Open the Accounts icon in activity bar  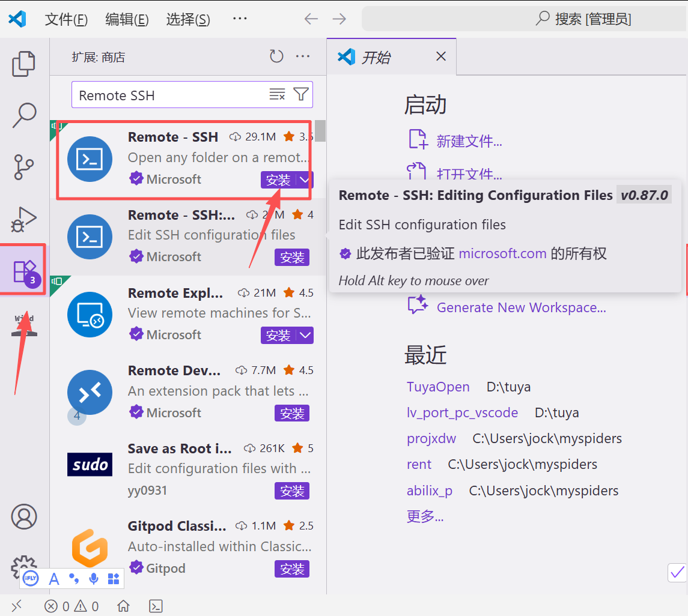point(23,516)
